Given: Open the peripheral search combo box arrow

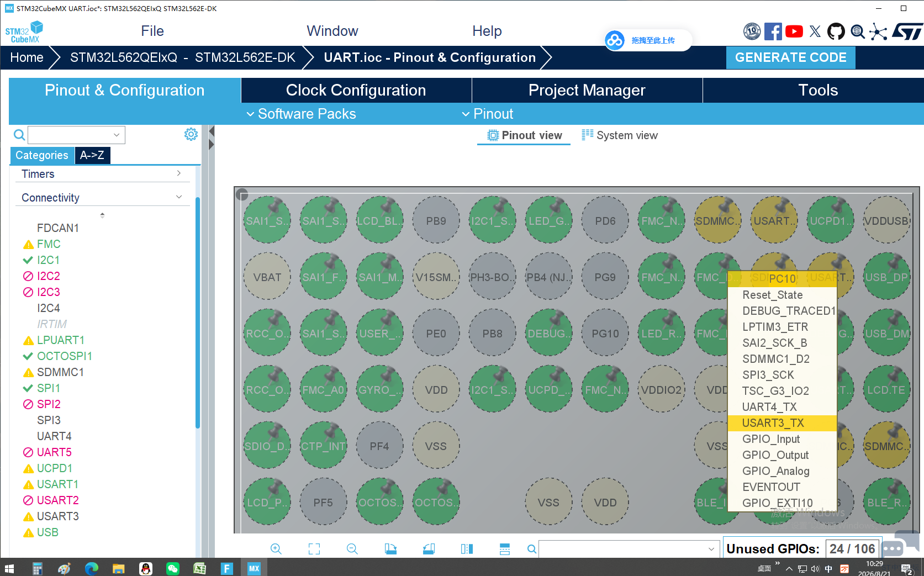Looking at the screenshot, I should click(x=117, y=135).
